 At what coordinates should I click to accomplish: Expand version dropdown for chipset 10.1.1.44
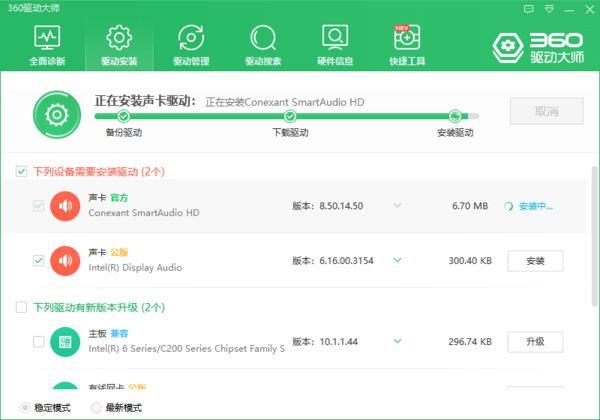coord(397,342)
